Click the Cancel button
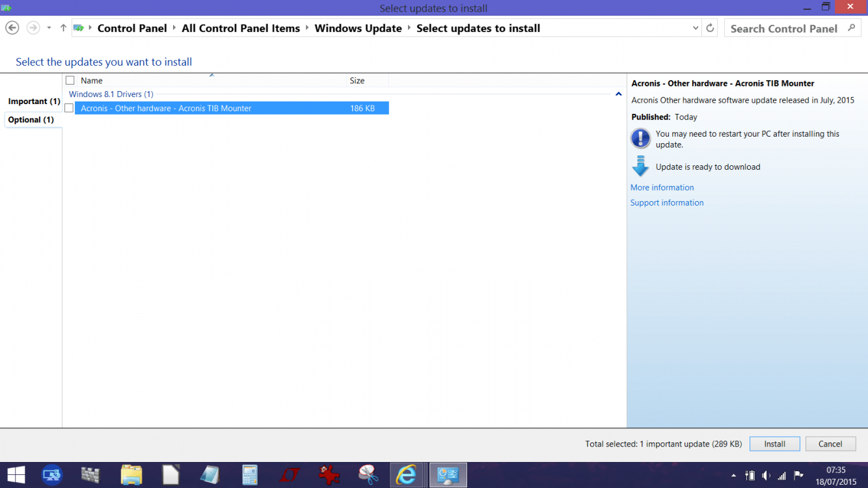This screenshot has height=488, width=868. (830, 444)
